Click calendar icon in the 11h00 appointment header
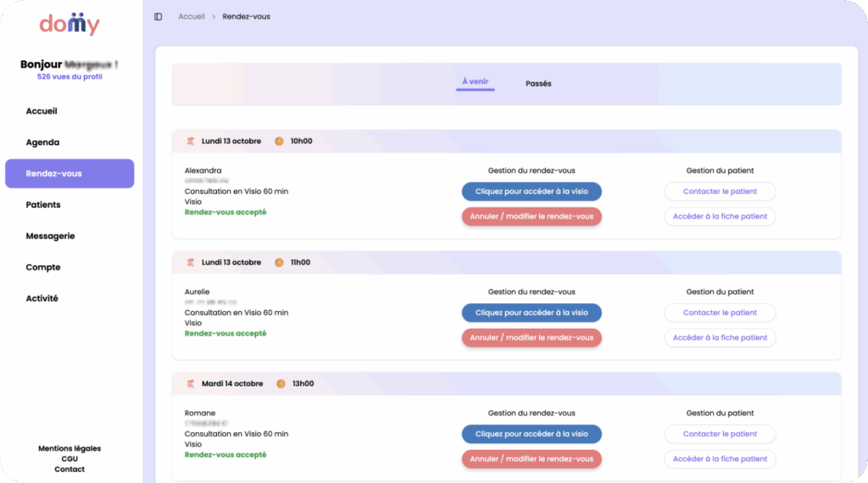868x483 pixels. point(191,263)
